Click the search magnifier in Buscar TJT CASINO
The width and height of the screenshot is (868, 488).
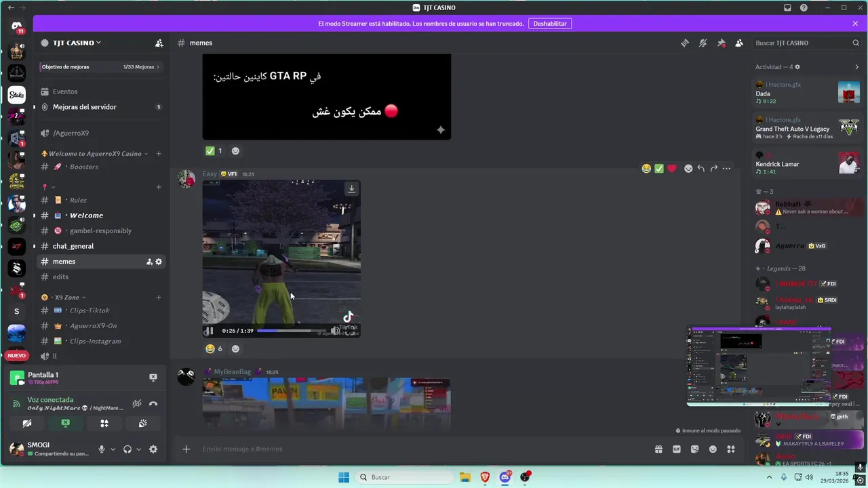(x=856, y=43)
